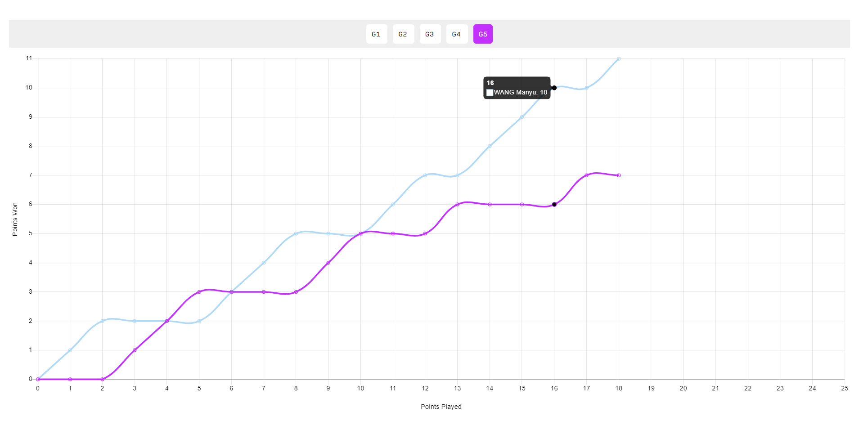Pick the blue point at 14 points played
The height and width of the screenshot is (421, 868).
[x=490, y=146]
